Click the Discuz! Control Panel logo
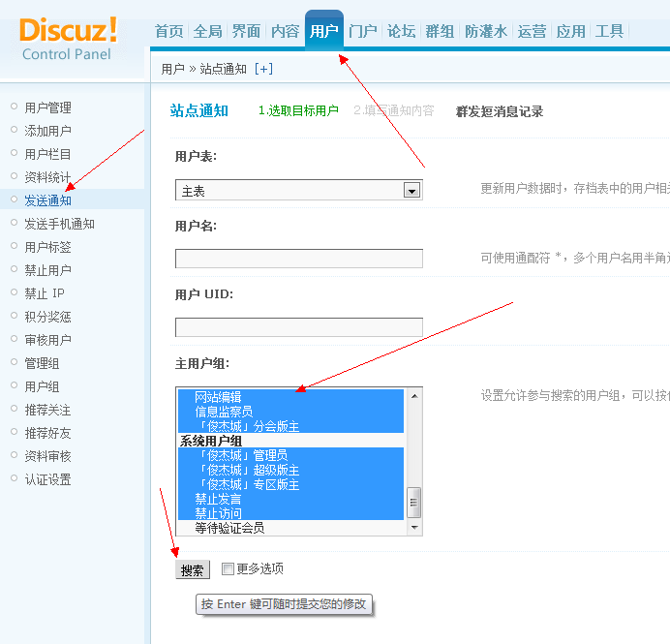Image resolution: width=670 pixels, height=644 pixels. [x=68, y=39]
